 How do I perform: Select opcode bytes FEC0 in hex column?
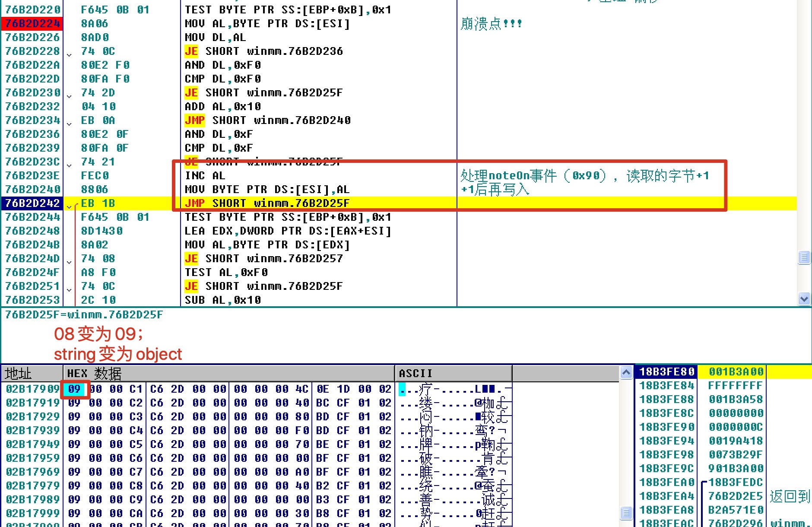[x=95, y=176]
